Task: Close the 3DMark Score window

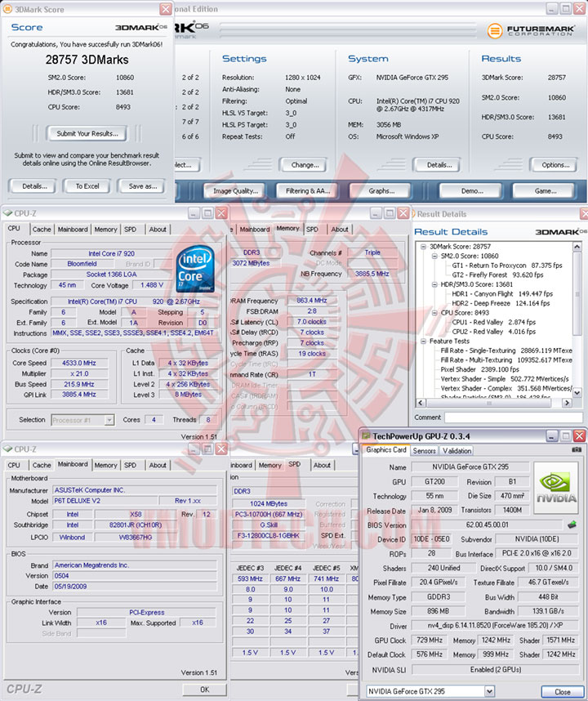Action: pos(165,9)
